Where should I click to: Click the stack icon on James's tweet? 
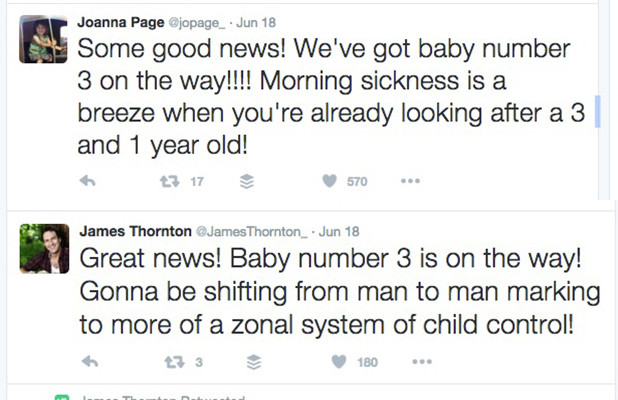(x=254, y=362)
